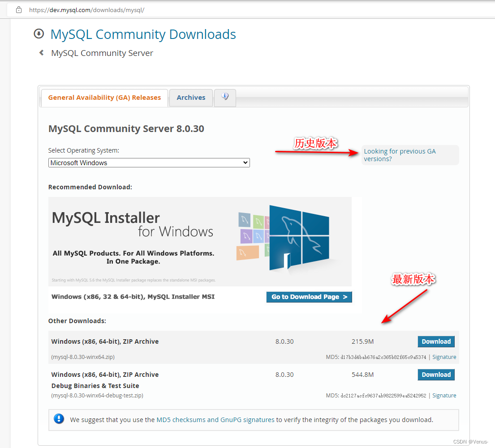Open the Select Operating System dropdown
495x448 pixels.
[x=149, y=163]
